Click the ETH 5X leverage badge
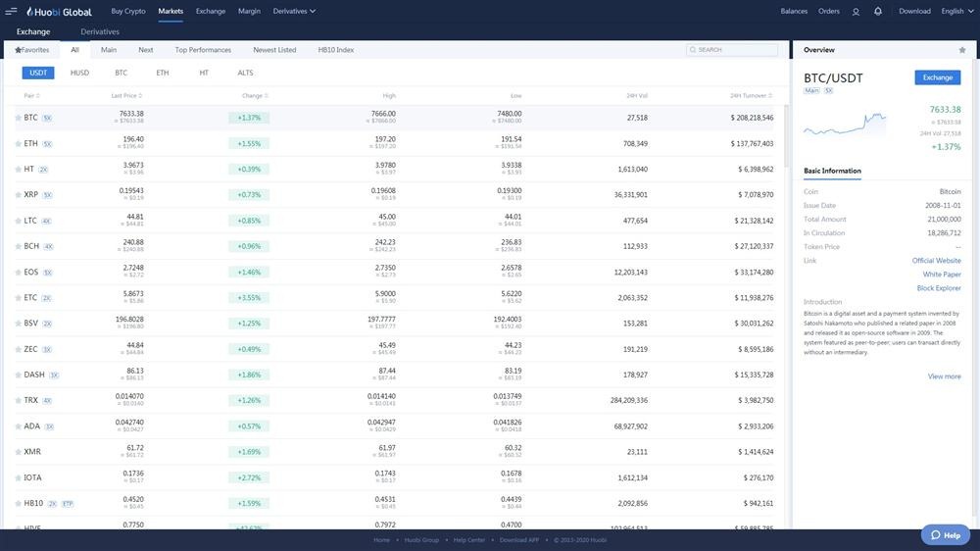The height and width of the screenshot is (551, 980). point(47,144)
